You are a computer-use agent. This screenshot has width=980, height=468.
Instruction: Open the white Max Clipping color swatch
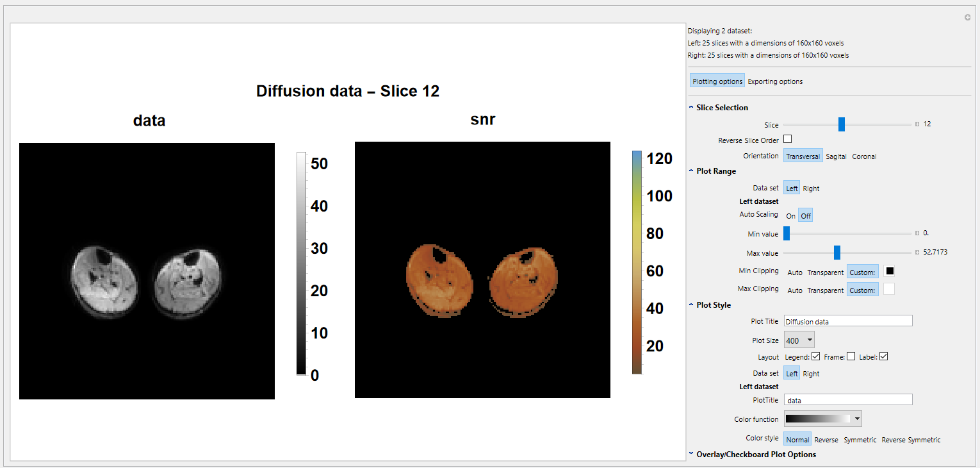point(889,289)
